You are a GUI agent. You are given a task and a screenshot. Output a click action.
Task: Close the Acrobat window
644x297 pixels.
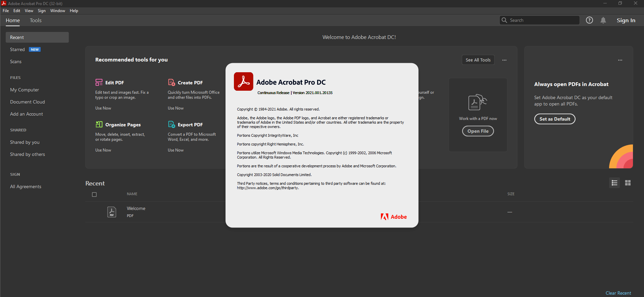pyautogui.click(x=636, y=3)
